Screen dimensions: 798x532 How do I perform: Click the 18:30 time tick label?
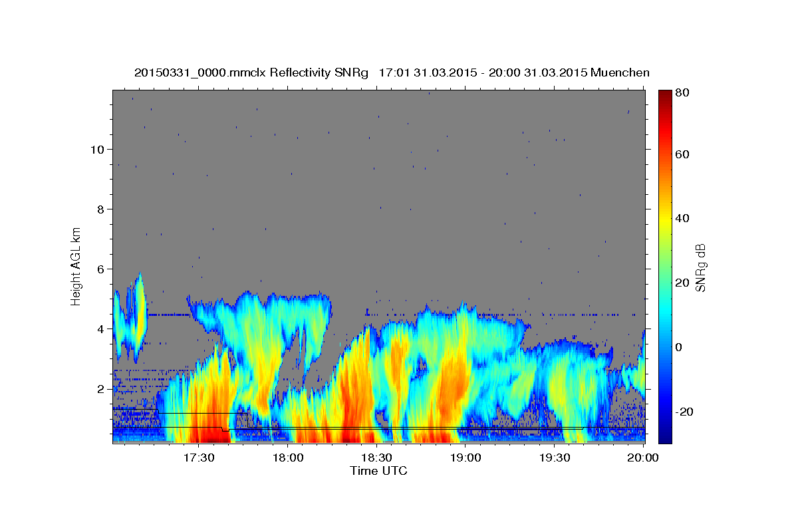[x=376, y=458]
